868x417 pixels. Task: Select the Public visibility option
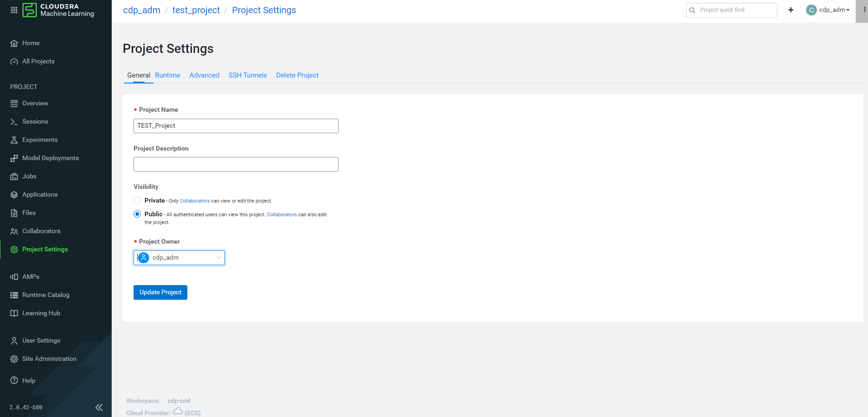pyautogui.click(x=137, y=214)
